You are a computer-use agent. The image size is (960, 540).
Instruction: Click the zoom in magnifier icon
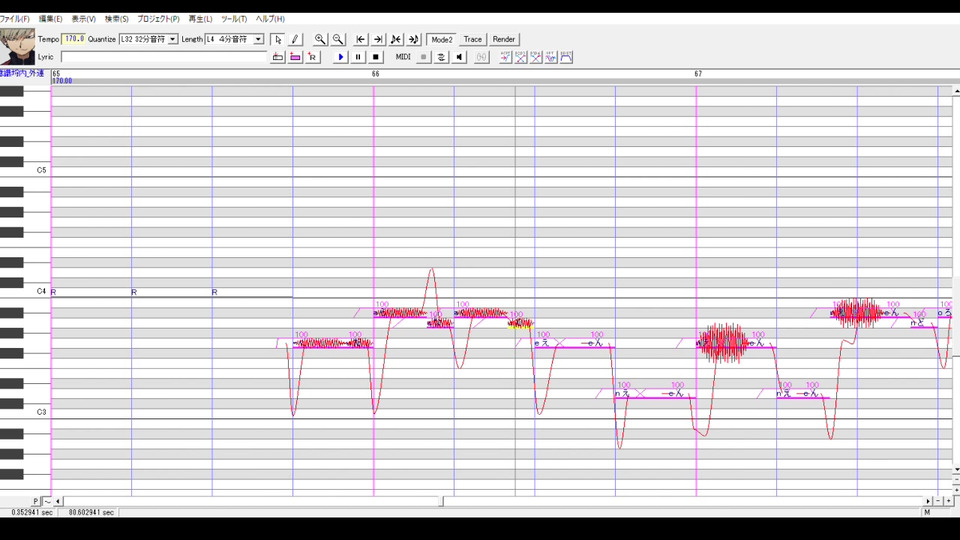320,39
